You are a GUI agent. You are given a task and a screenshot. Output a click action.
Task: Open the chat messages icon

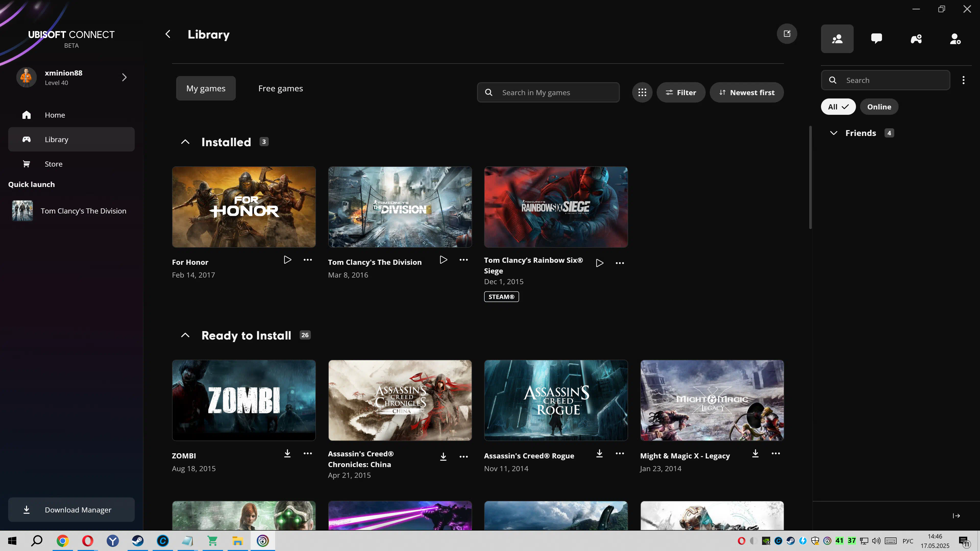[x=877, y=39]
